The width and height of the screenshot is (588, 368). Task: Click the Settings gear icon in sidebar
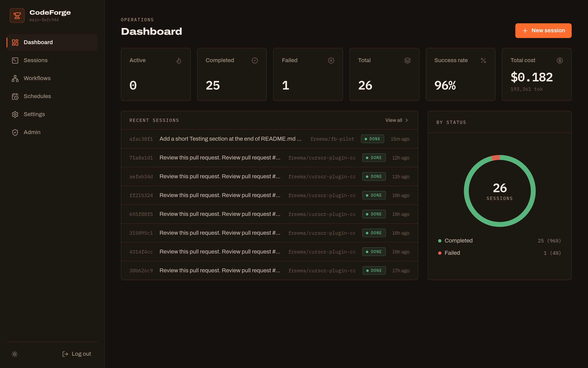pos(15,114)
